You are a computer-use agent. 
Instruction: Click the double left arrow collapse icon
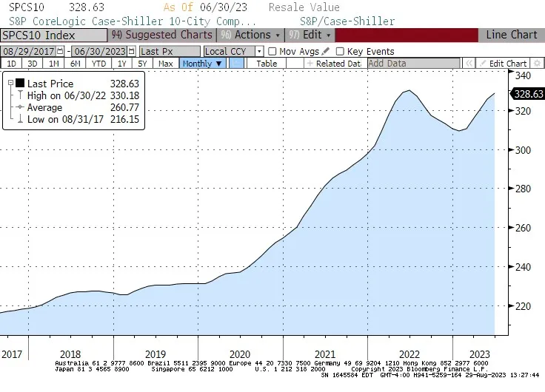pyautogui.click(x=469, y=63)
